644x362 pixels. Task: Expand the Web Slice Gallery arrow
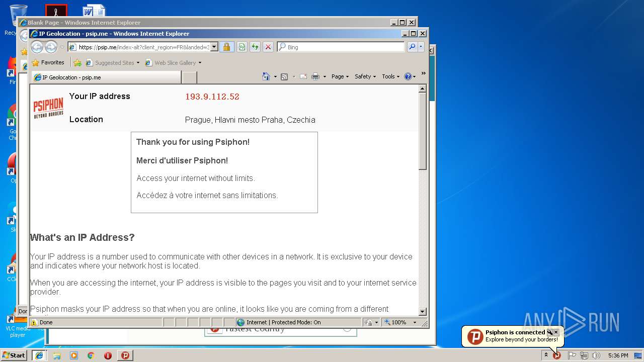tap(200, 63)
